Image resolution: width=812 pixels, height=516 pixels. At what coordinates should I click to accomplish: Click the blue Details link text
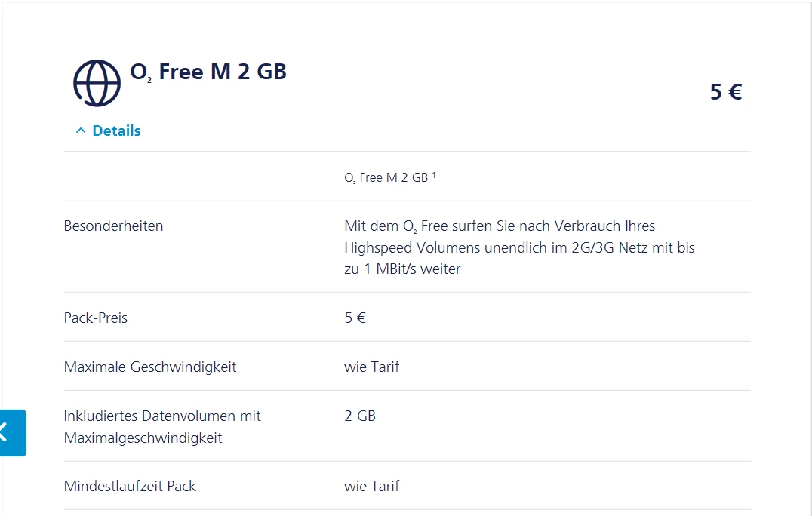click(116, 131)
